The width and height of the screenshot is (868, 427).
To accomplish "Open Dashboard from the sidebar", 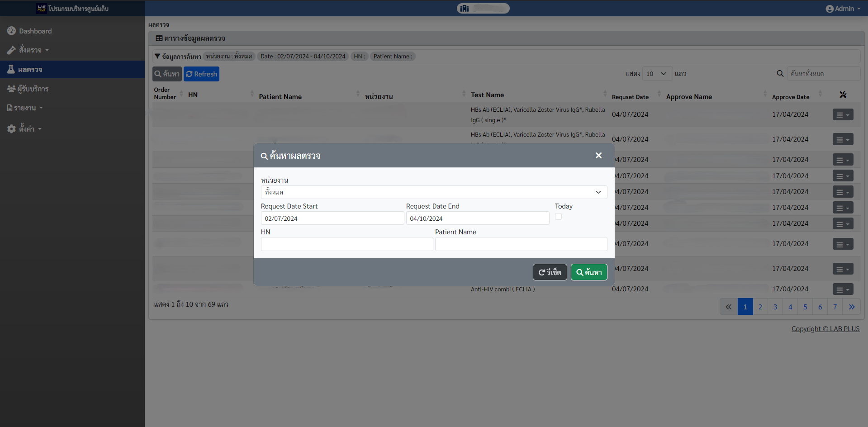I will pyautogui.click(x=35, y=31).
